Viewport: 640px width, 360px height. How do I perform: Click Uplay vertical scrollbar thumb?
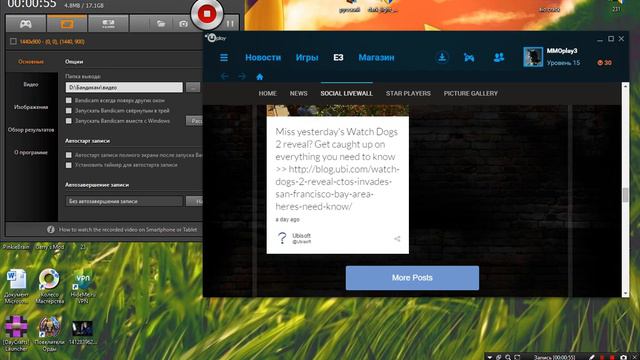click(x=625, y=195)
